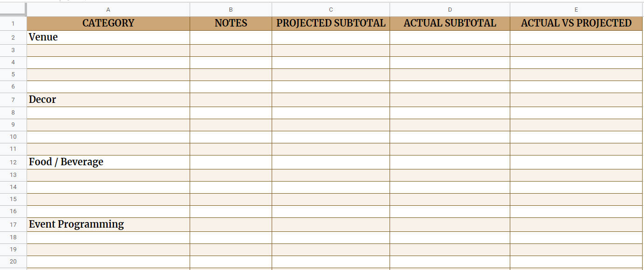Select column B by its header
Viewport: 644px width, 270px height.
pos(230,9)
